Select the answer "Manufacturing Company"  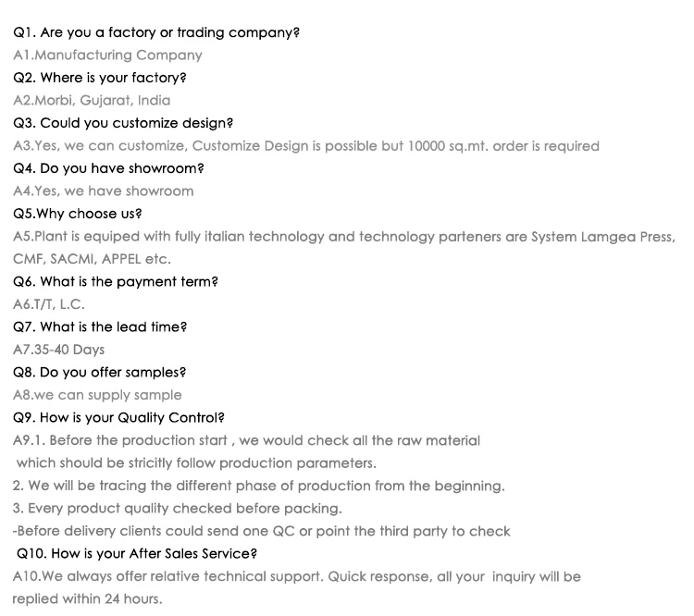click(x=107, y=55)
